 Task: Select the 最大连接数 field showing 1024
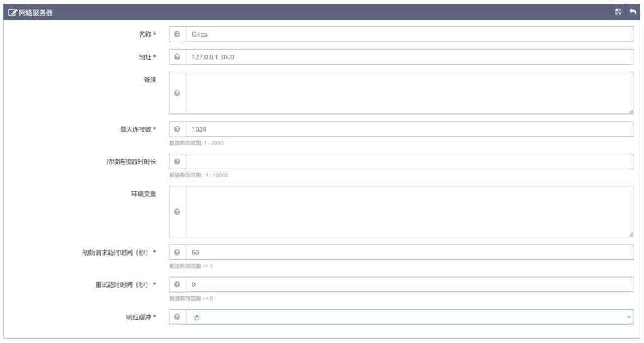point(409,129)
